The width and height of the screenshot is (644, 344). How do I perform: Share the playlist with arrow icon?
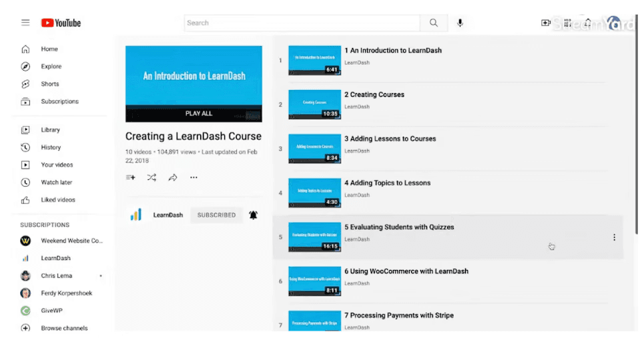pyautogui.click(x=172, y=177)
